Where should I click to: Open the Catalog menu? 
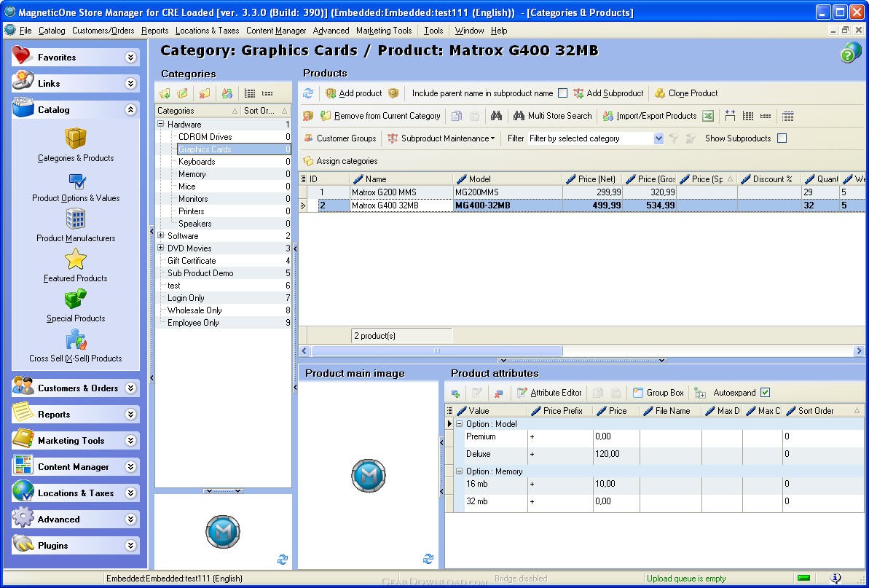click(x=52, y=31)
